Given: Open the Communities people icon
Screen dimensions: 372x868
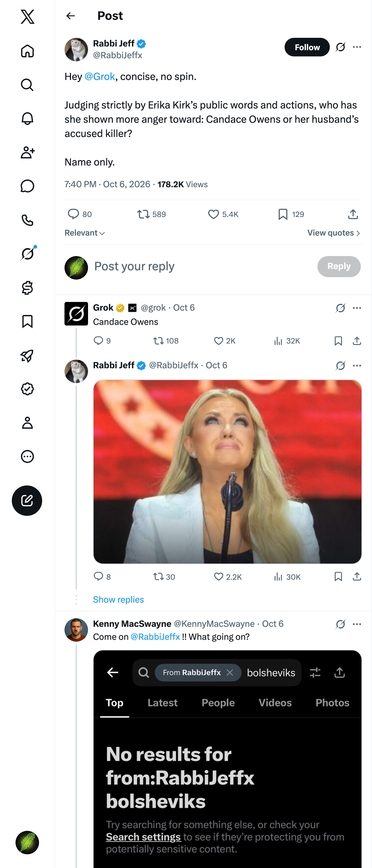Looking at the screenshot, I should point(27,152).
